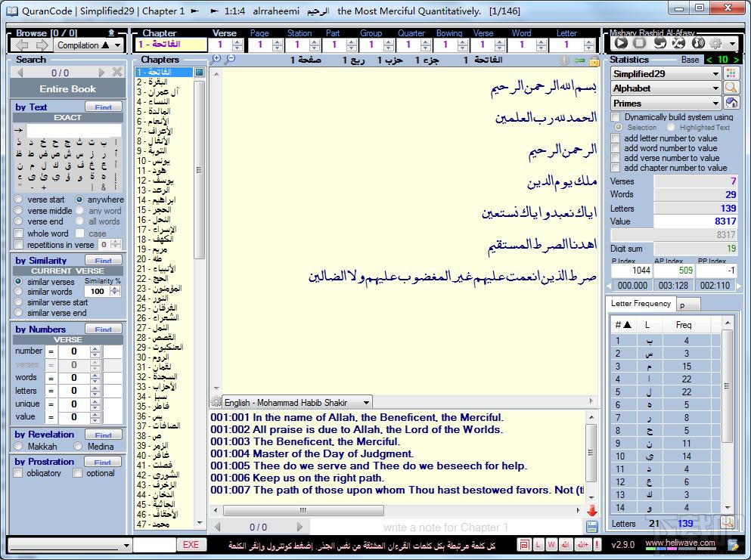Click the red down arrow icon

[591, 511]
